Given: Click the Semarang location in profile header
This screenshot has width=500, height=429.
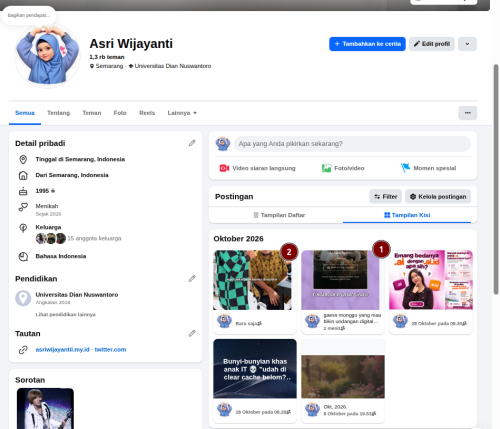Looking at the screenshot, I should (109, 66).
